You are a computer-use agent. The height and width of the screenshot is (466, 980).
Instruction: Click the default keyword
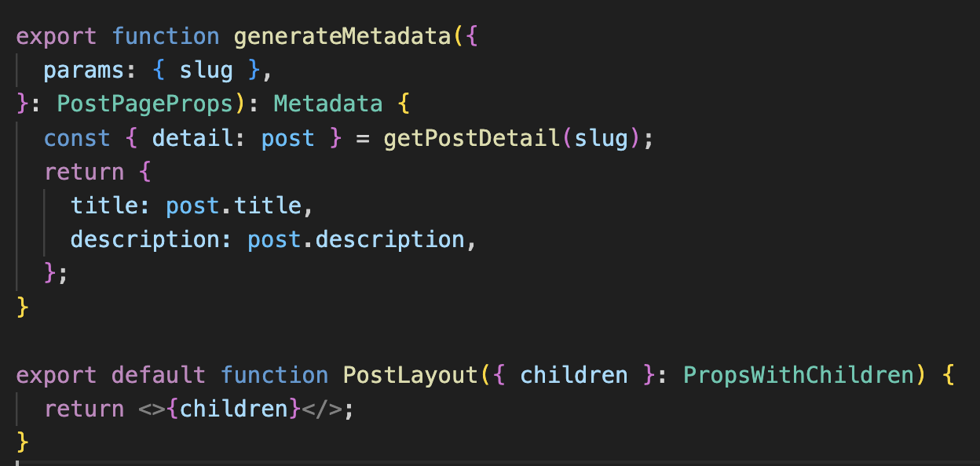click(x=159, y=374)
